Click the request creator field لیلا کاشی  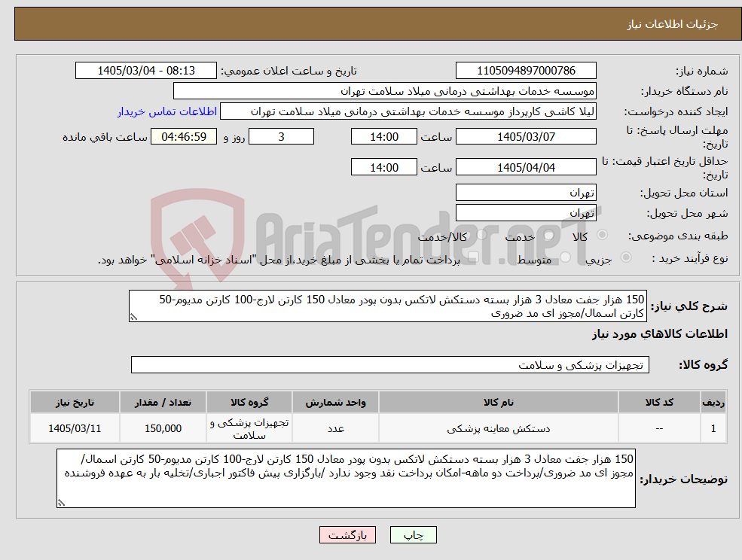pyautogui.click(x=408, y=111)
